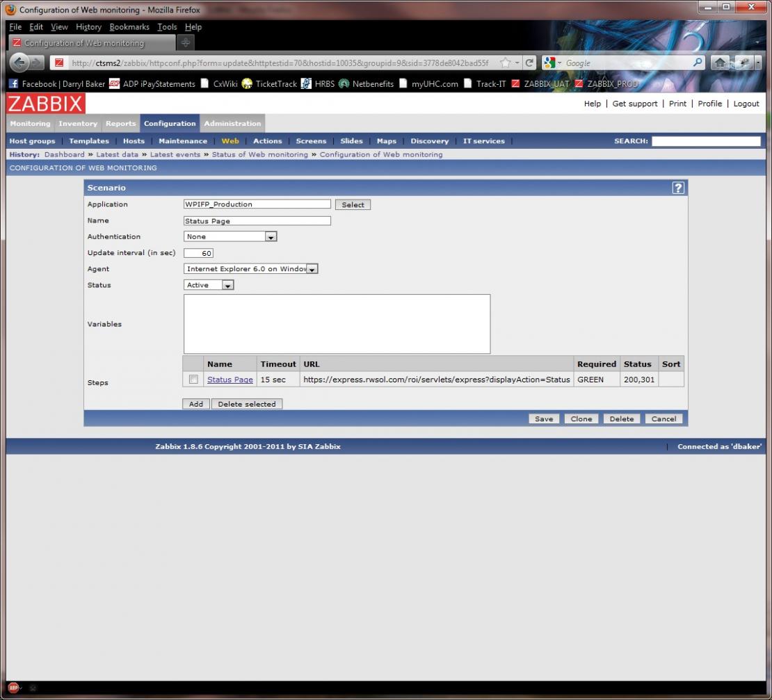The image size is (772, 700).
Task: Switch to the Monitoring tab
Action: point(30,124)
